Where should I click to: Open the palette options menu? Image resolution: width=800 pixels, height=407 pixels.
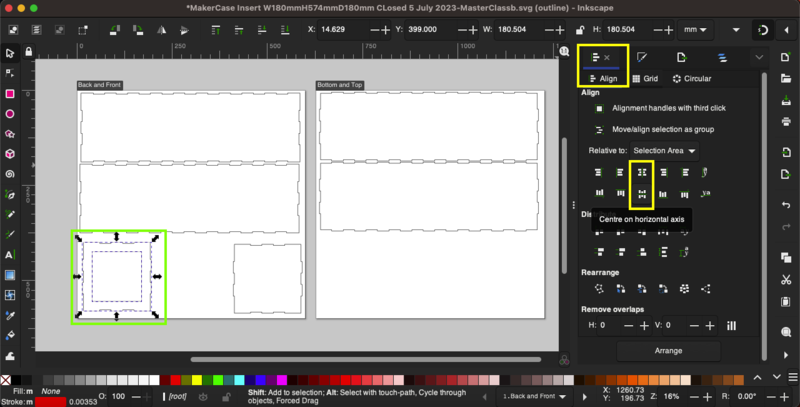[x=792, y=377]
